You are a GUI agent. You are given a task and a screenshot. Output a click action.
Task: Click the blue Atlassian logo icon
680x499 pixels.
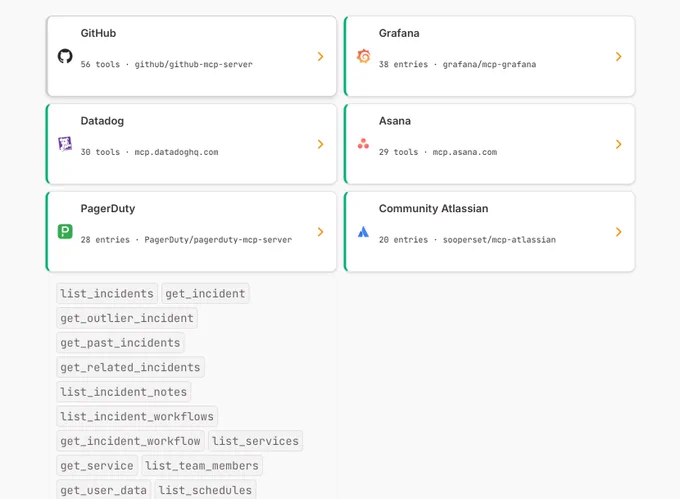(363, 232)
